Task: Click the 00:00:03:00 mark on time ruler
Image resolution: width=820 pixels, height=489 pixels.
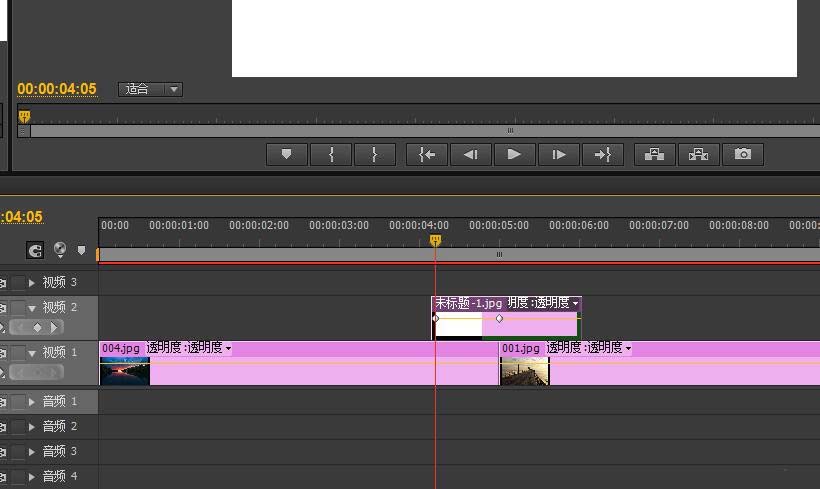Action: pyautogui.click(x=339, y=225)
